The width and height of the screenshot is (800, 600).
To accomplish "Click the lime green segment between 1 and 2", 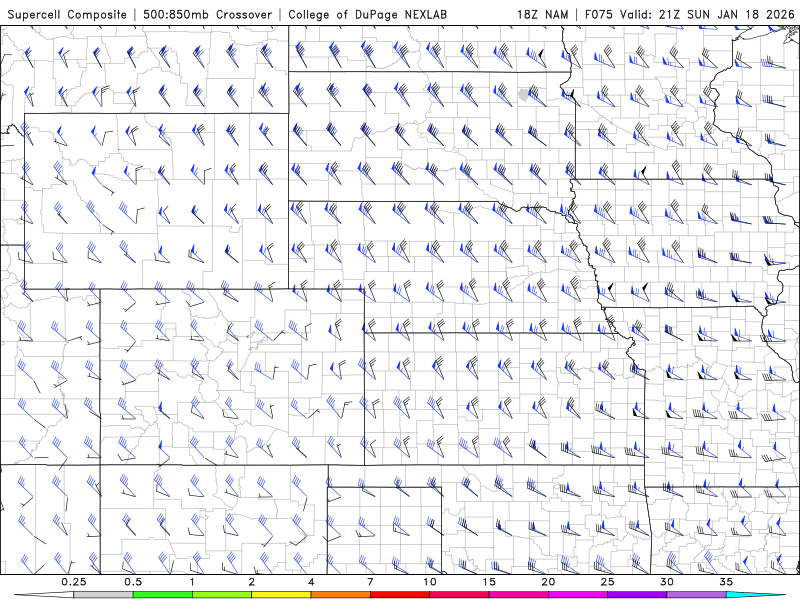I will pos(222,595).
